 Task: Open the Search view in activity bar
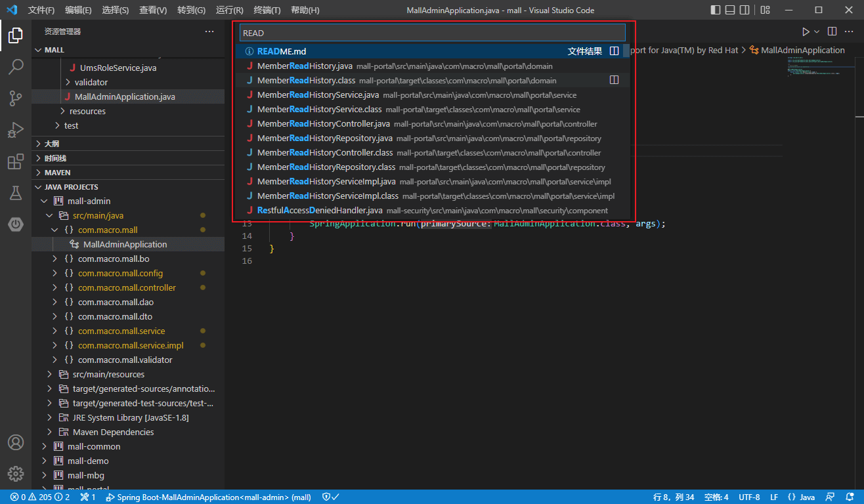pos(16,67)
